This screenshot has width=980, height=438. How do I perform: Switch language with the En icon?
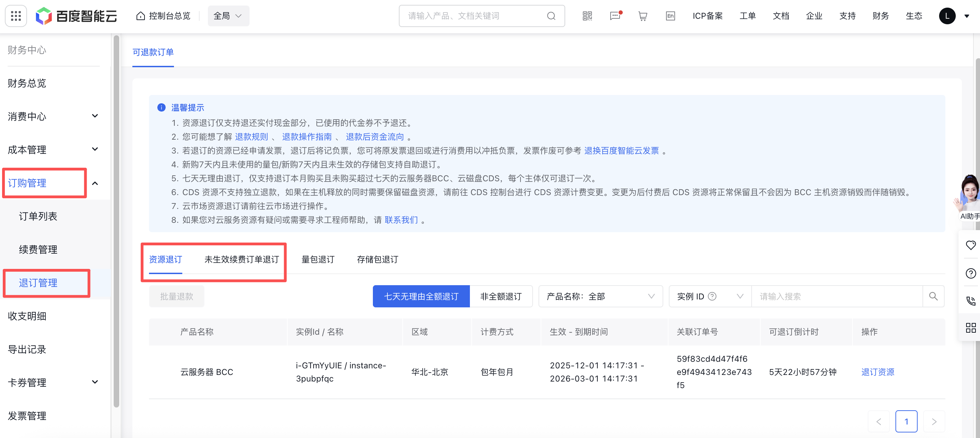tap(670, 16)
